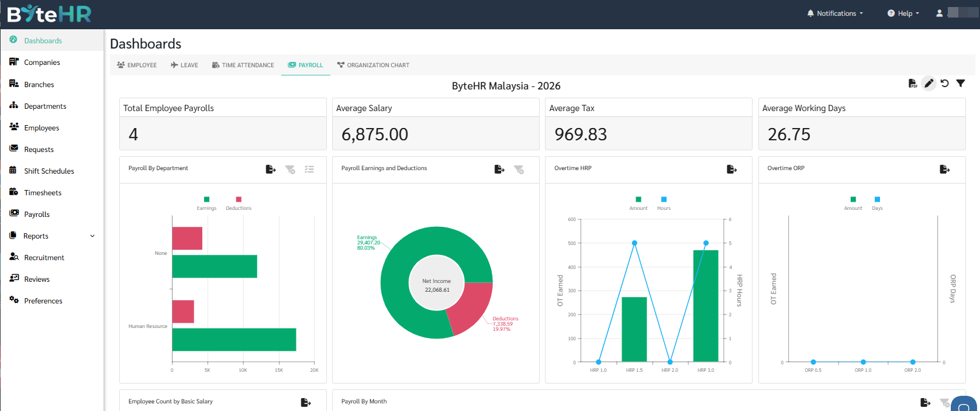The height and width of the screenshot is (411, 980).
Task: Open the Notifications dropdown
Action: (x=835, y=13)
